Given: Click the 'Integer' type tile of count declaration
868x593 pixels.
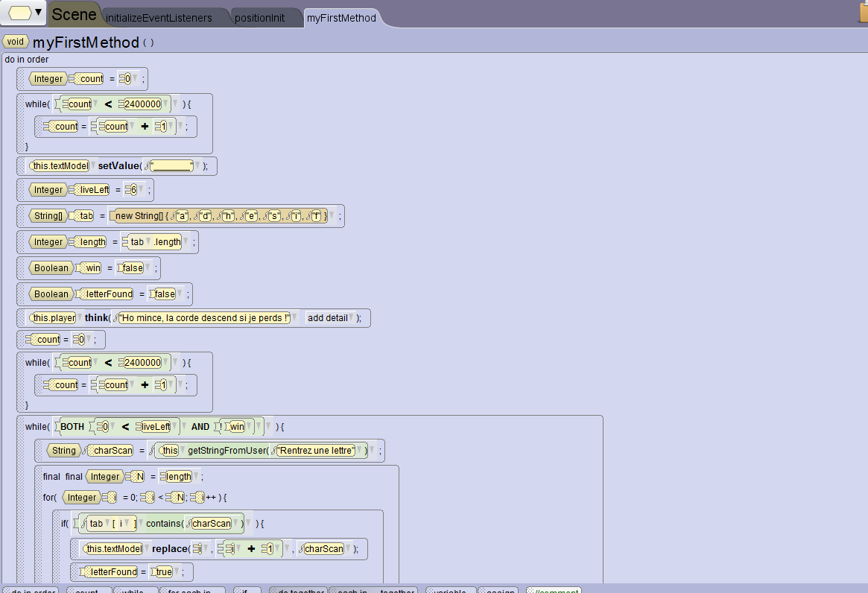Looking at the screenshot, I should 48,79.
